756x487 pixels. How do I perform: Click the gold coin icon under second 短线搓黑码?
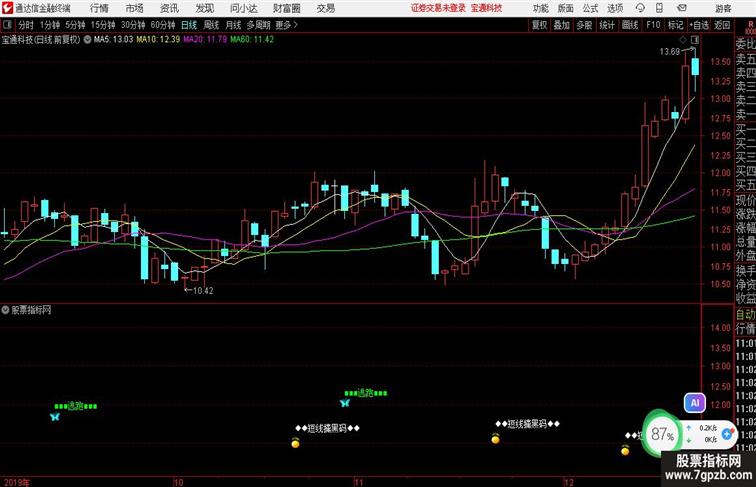495,439
